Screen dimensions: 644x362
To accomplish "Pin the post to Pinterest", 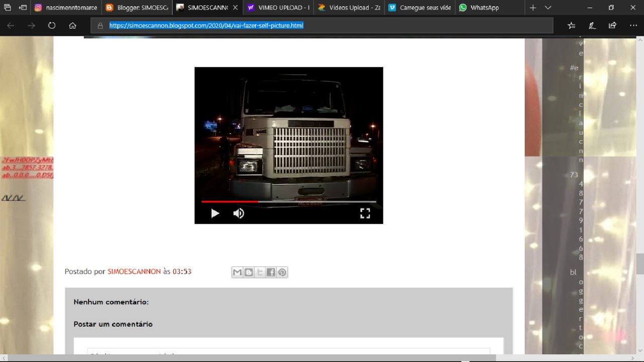I will (282, 272).
